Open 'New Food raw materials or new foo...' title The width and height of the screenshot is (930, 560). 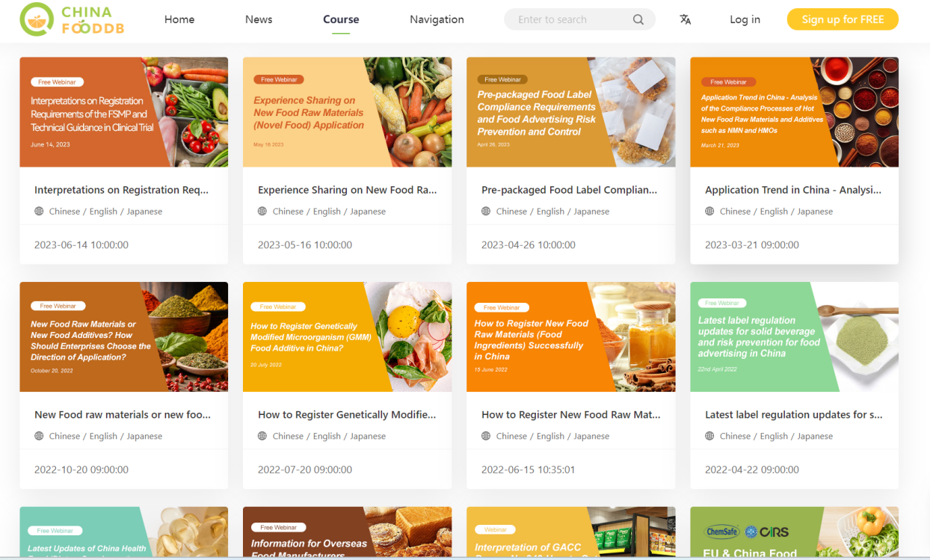tap(123, 414)
